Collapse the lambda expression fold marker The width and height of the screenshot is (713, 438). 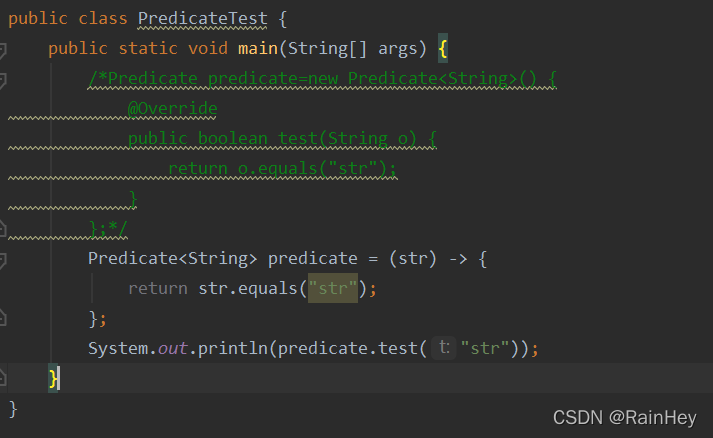(2, 261)
